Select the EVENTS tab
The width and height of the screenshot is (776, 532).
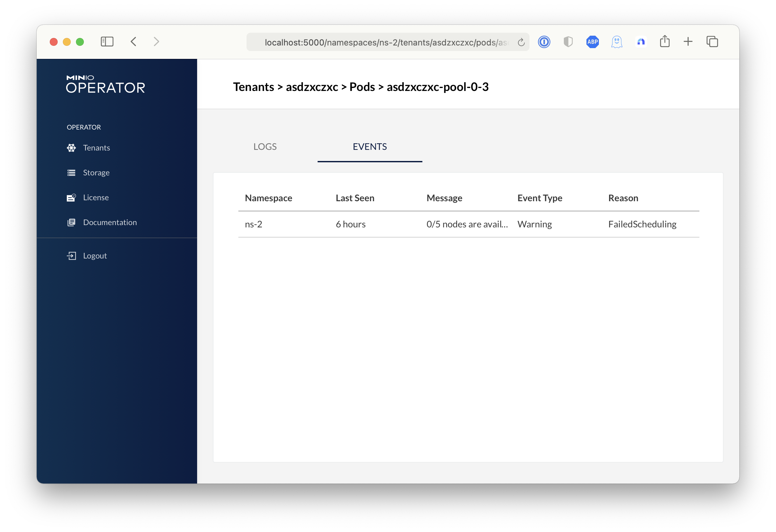370,147
